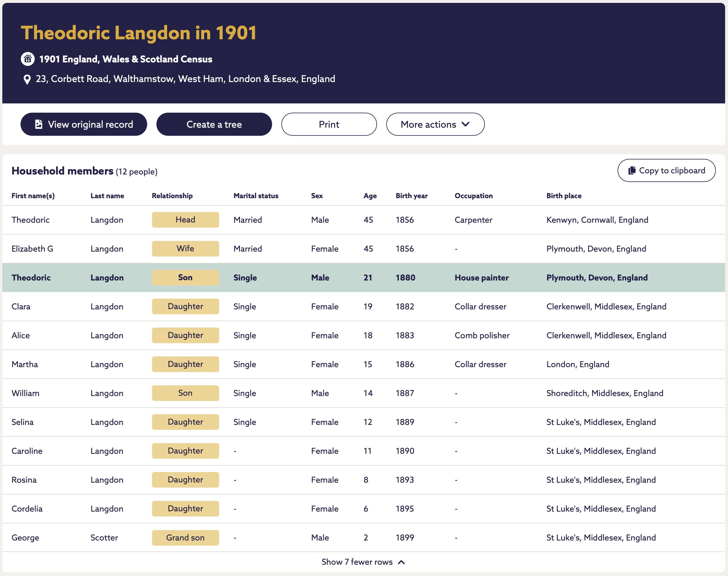Click the Grand son badge for George Scotter
This screenshot has width=728, height=576.
[x=185, y=538]
